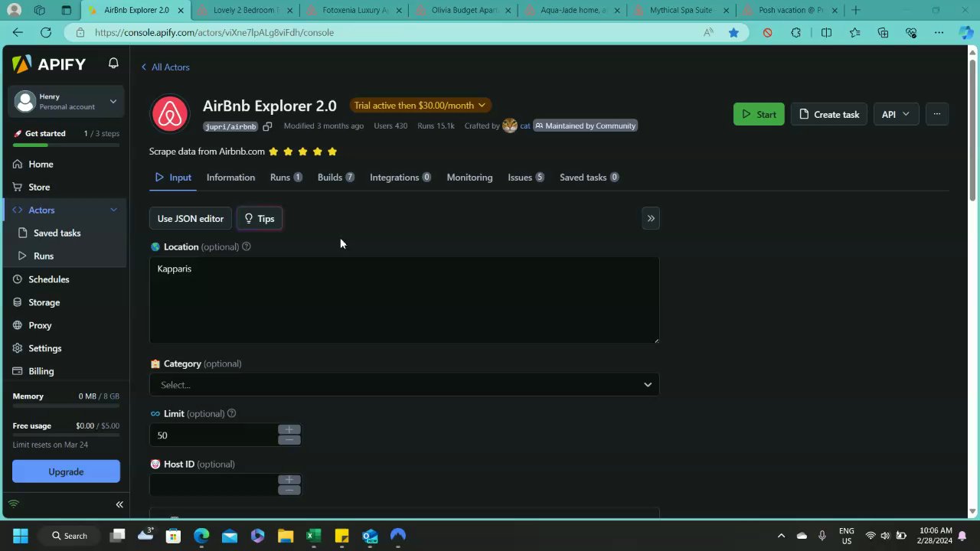Viewport: 980px width, 551px height.
Task: Open a new browser tab
Action: pos(856,10)
